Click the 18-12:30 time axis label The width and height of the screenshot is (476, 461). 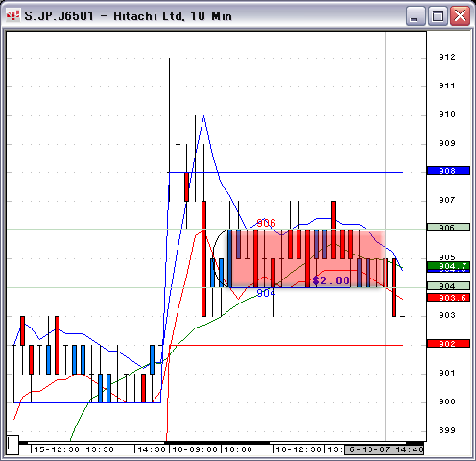tap(298, 449)
